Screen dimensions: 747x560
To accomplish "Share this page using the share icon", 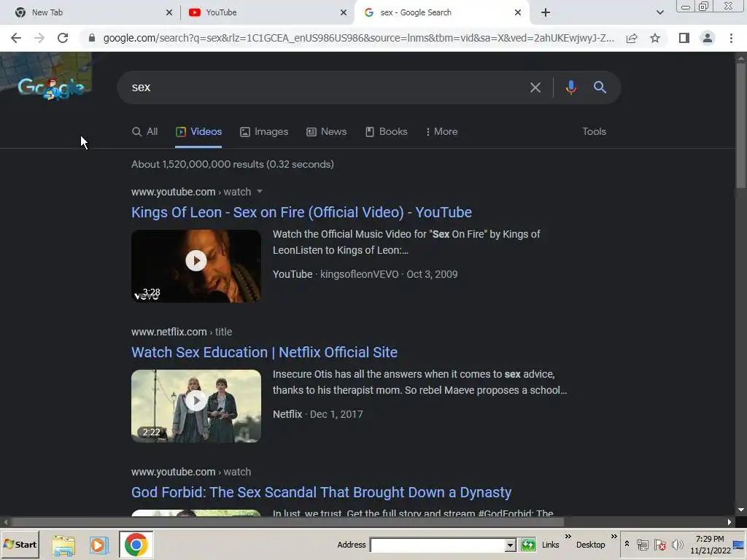I will pyautogui.click(x=632, y=38).
